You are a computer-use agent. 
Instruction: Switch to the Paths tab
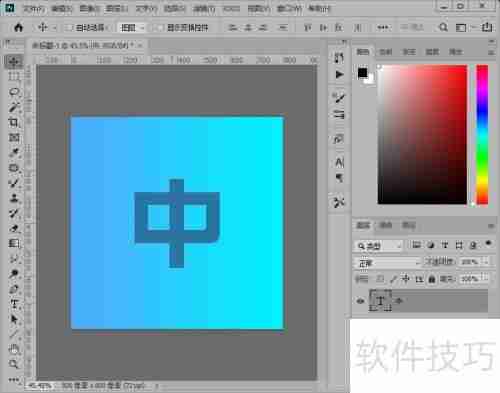point(409,225)
